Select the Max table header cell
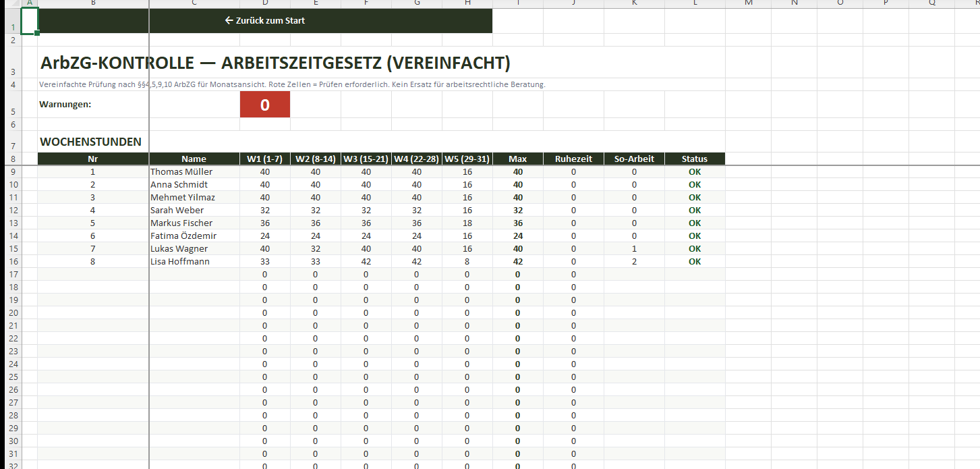The height and width of the screenshot is (469, 980). point(517,159)
